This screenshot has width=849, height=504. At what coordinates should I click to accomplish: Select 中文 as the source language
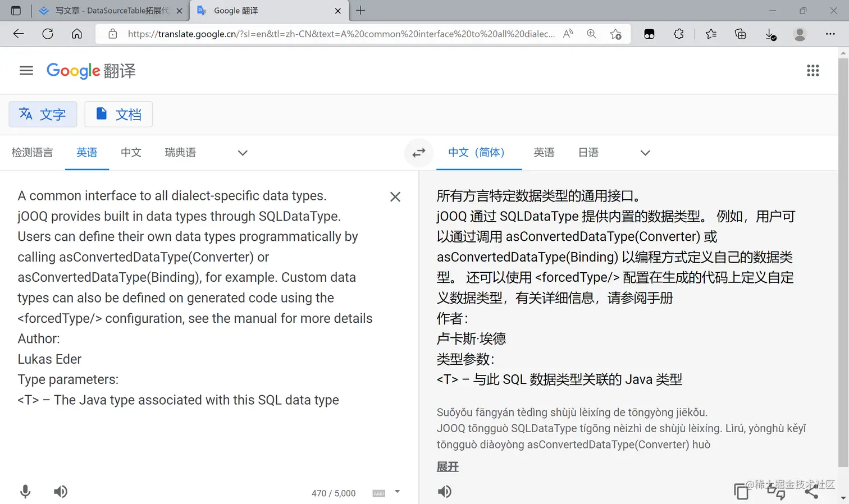tap(131, 153)
